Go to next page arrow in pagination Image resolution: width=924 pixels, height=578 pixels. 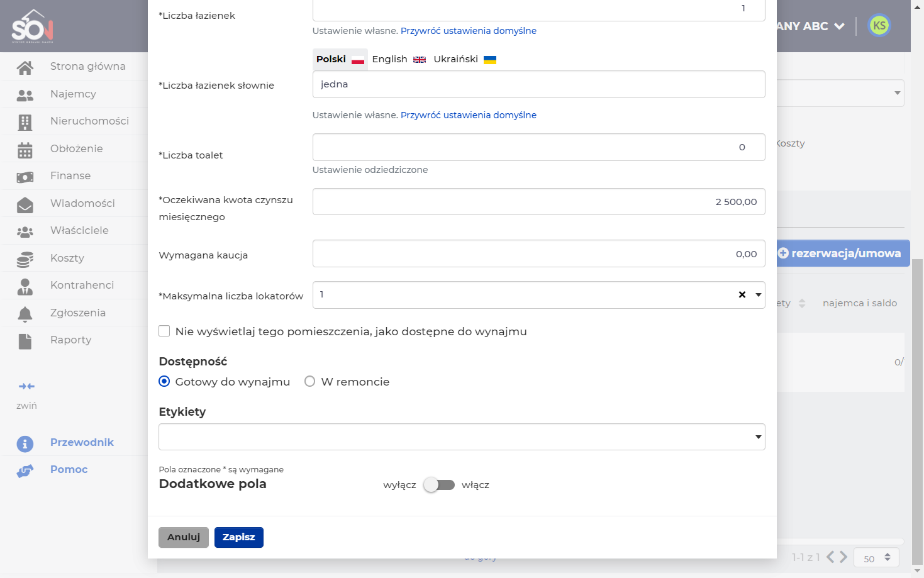(x=843, y=557)
